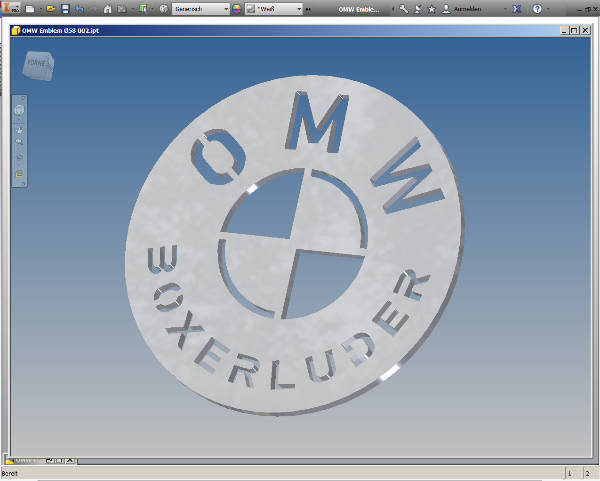
Task: Click the Anmelden sign-in link
Action: pos(467,9)
